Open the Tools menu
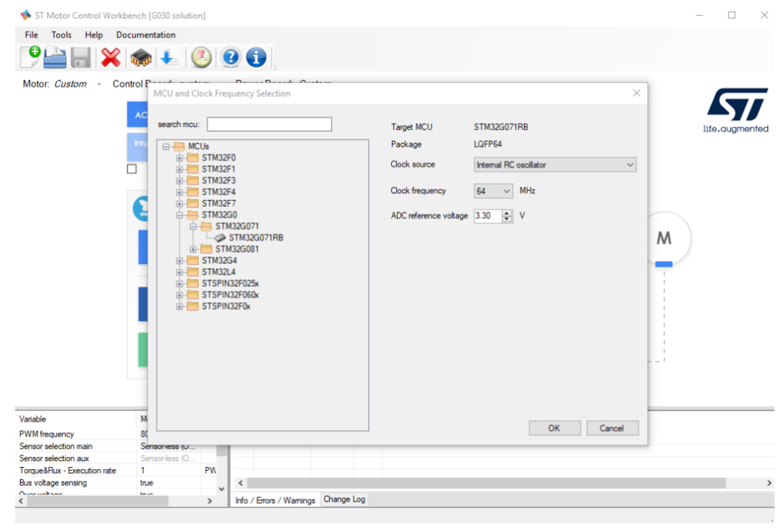The image size is (781, 532). pos(61,35)
